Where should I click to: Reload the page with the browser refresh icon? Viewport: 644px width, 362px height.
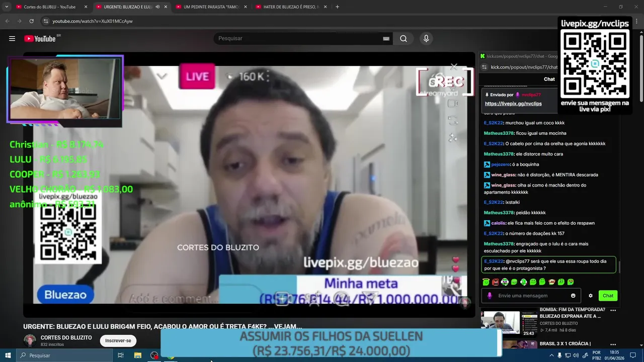[31, 21]
